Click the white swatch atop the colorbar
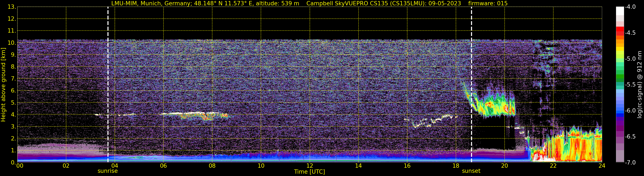The height and width of the screenshot is (176, 644). (x=620, y=11)
